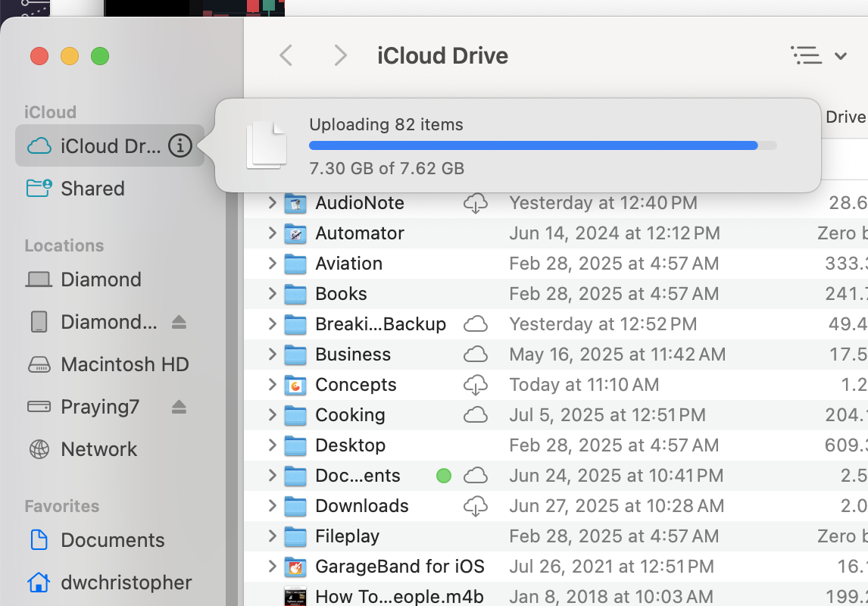Expand the Automator folder
This screenshot has width=868, height=606.
coord(272,233)
